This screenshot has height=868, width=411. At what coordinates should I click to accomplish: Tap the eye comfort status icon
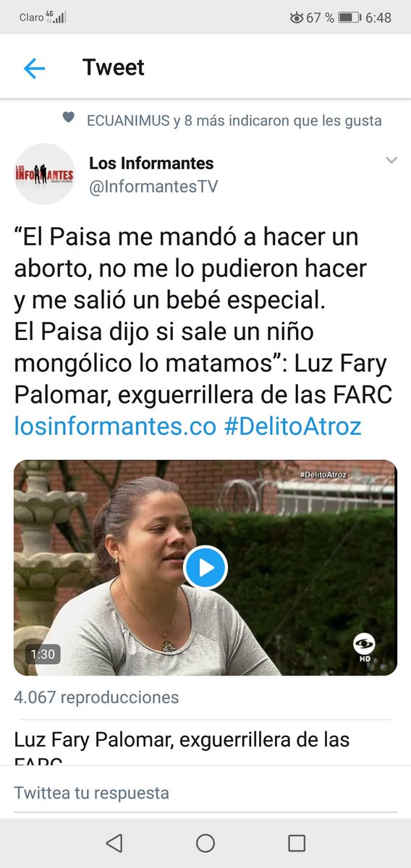pos(296,17)
